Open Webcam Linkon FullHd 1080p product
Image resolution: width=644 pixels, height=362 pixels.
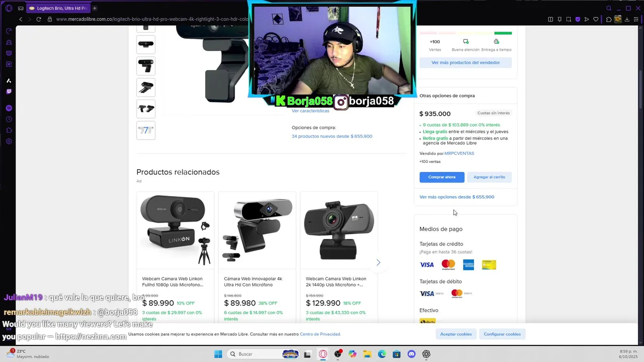(x=173, y=282)
